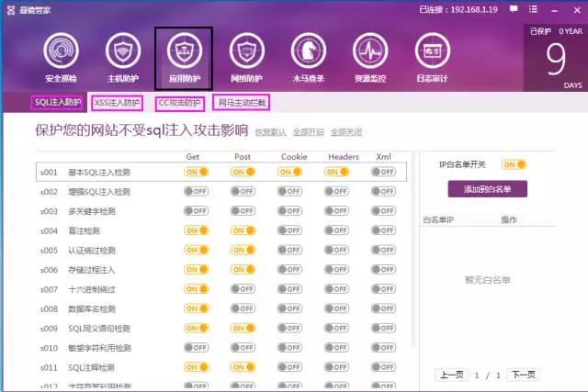This screenshot has width=588, height=392.
Task: Click 全部开启 enable all link
Action: tap(309, 132)
